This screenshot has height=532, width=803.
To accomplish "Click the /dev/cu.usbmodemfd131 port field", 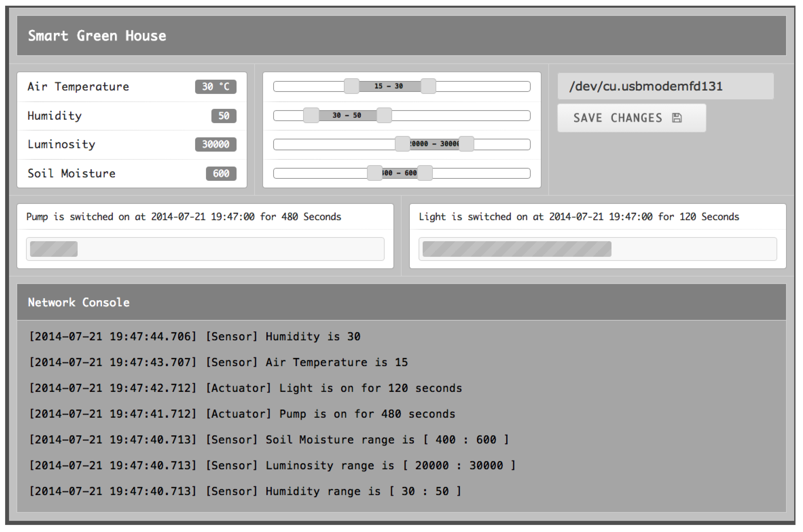I will pyautogui.click(x=665, y=86).
